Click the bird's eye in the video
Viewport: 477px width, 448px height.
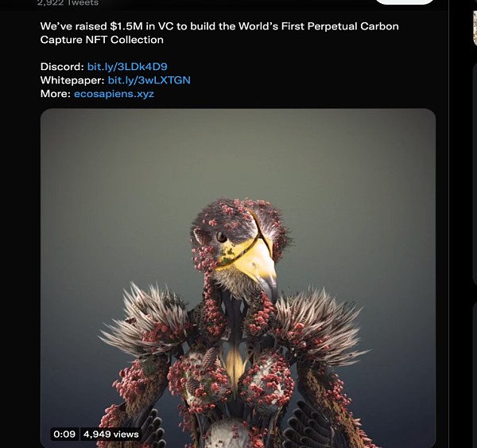point(221,236)
